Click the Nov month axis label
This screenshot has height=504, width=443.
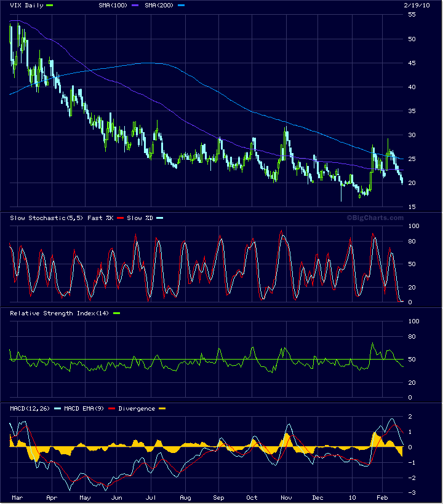pos(286,498)
